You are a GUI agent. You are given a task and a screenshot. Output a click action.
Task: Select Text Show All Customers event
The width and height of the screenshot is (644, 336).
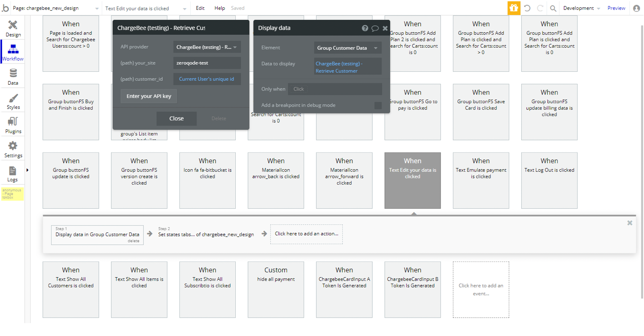point(71,290)
